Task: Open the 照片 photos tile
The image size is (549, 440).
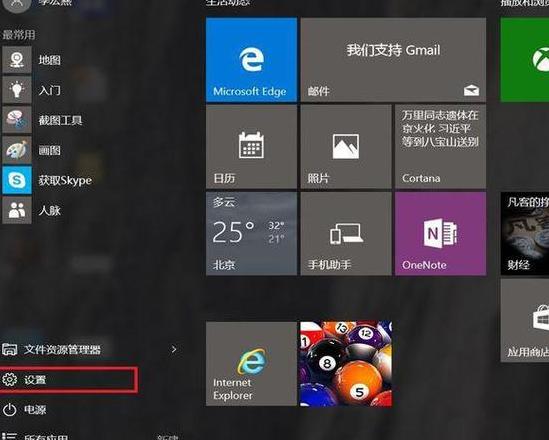Action: pyautogui.click(x=346, y=147)
